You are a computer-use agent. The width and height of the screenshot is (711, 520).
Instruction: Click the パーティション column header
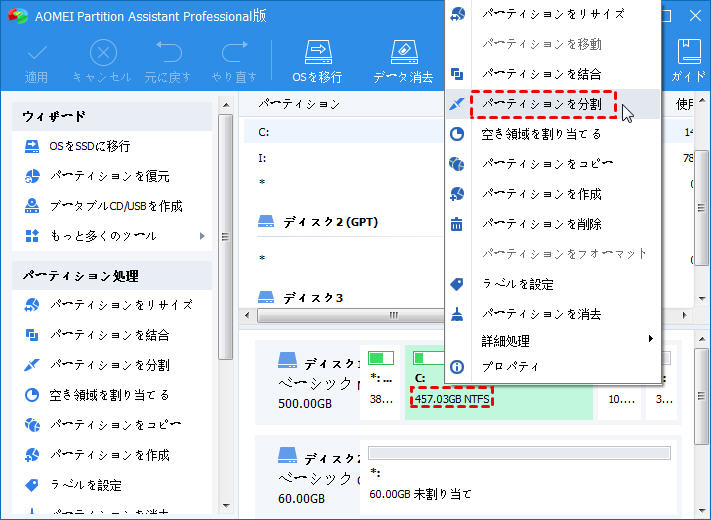[299, 104]
